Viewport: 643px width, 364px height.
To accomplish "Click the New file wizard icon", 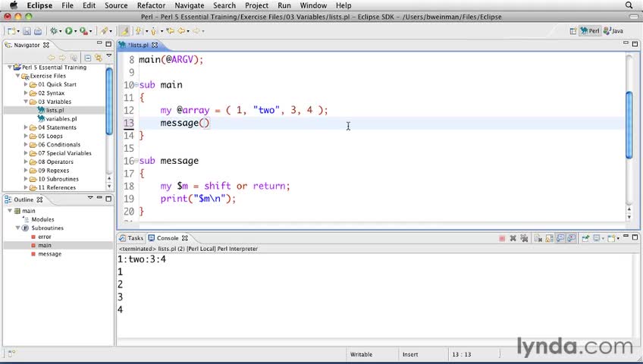I will coord(11,31).
